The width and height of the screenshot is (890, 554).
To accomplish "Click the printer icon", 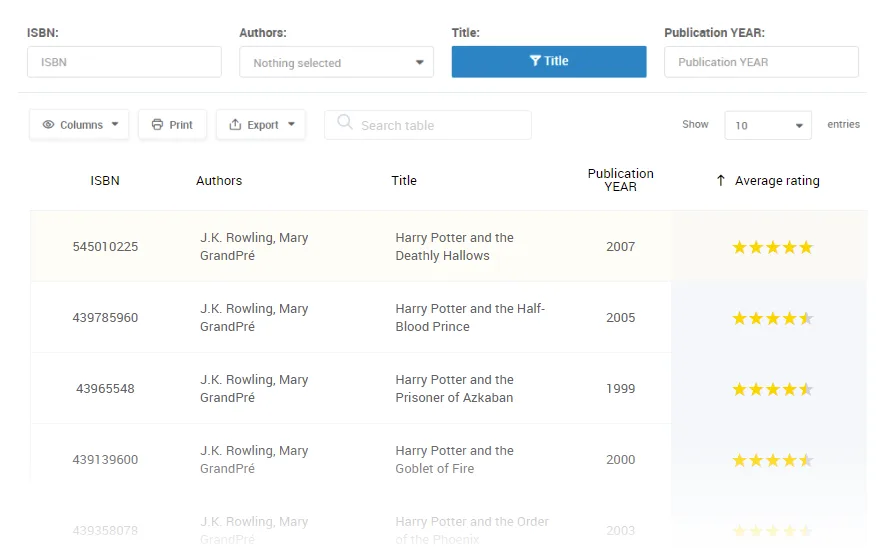I will 157,125.
